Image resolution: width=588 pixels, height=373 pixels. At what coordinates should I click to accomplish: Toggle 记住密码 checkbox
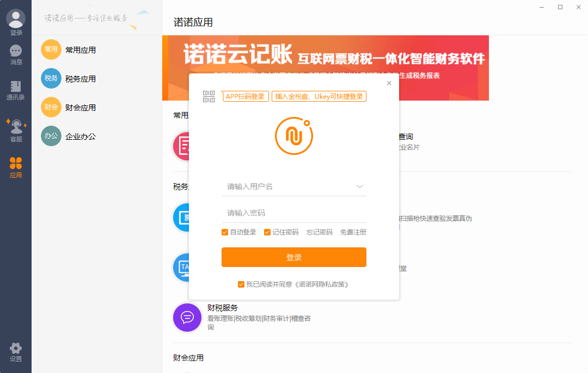[267, 232]
